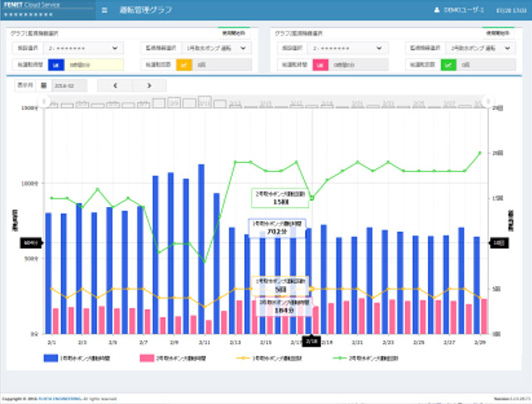
Task: Click the black value marker on the left axis
Action: tap(32, 243)
